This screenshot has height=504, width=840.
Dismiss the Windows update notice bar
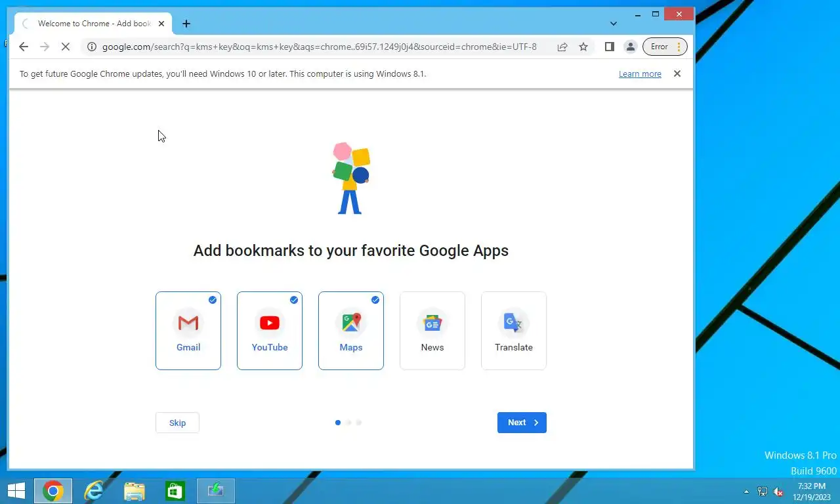pyautogui.click(x=677, y=73)
